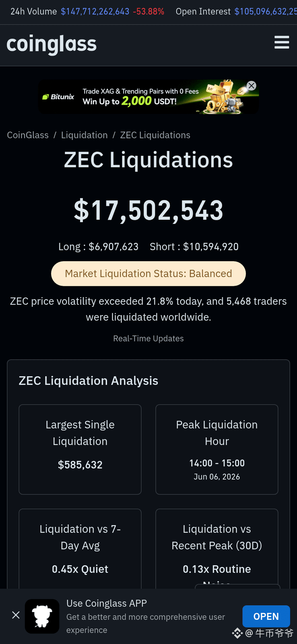Image resolution: width=297 pixels, height=644 pixels.
Task: Dismiss the Coinglass app prompt
Action: [x=16, y=615]
